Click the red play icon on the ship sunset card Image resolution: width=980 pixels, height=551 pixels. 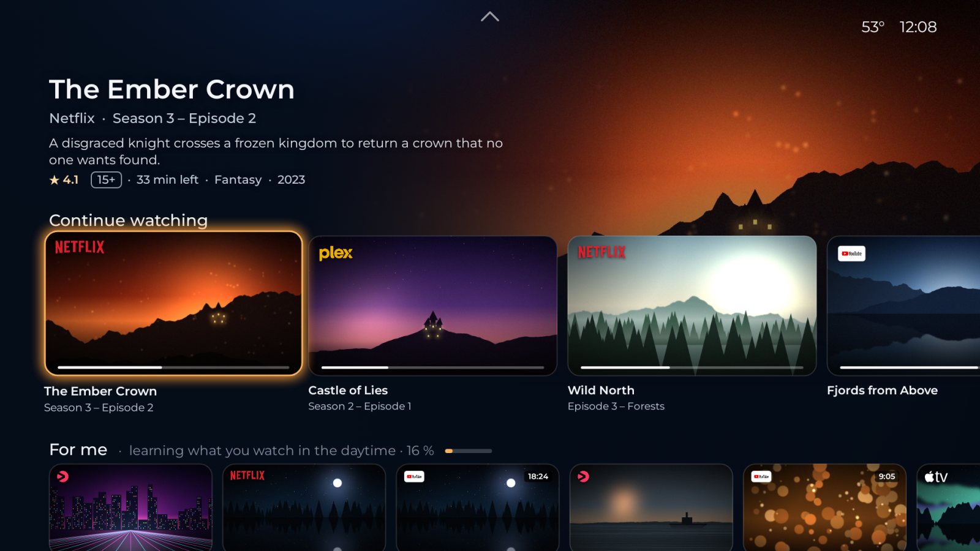(x=583, y=476)
